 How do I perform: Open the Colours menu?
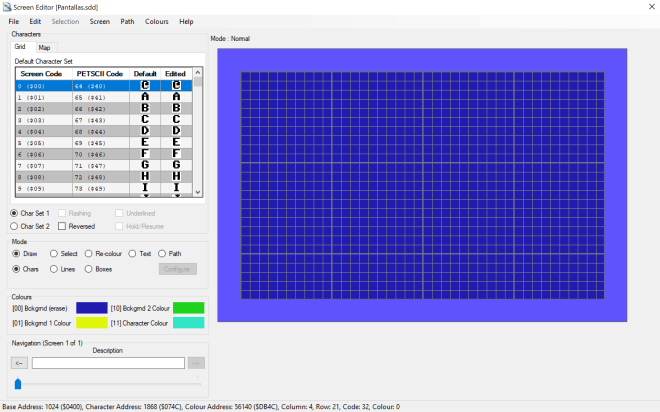156,21
